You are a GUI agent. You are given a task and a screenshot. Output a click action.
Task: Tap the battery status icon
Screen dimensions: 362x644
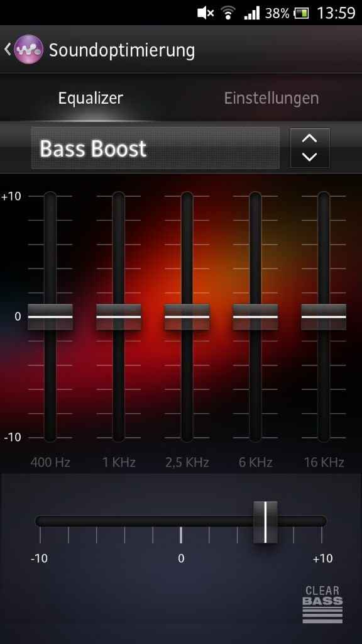pyautogui.click(x=302, y=14)
